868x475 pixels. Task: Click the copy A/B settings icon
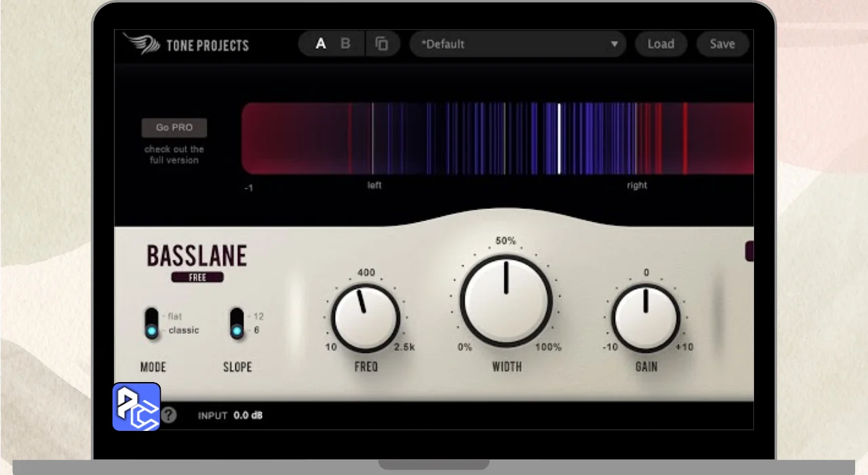[382, 44]
